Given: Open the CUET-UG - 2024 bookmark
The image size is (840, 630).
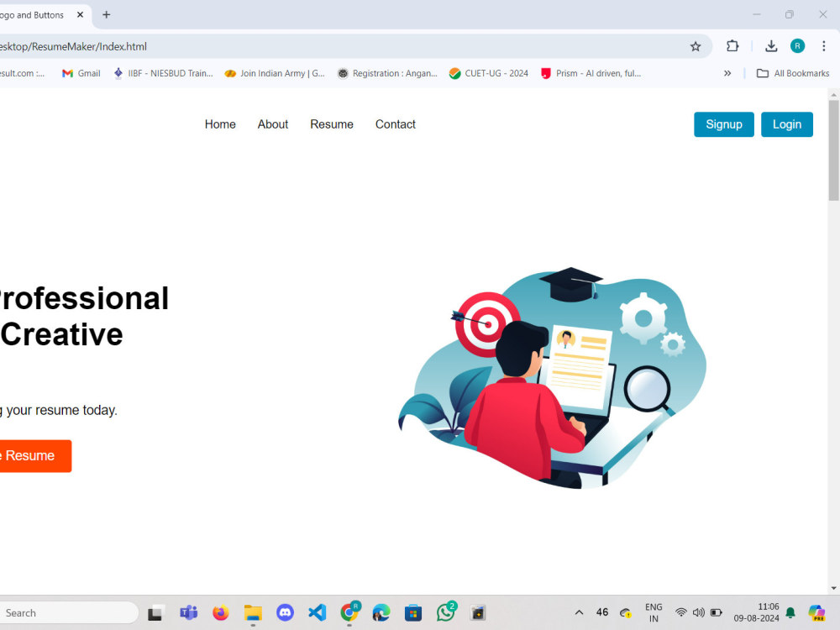Looking at the screenshot, I should click(x=489, y=73).
